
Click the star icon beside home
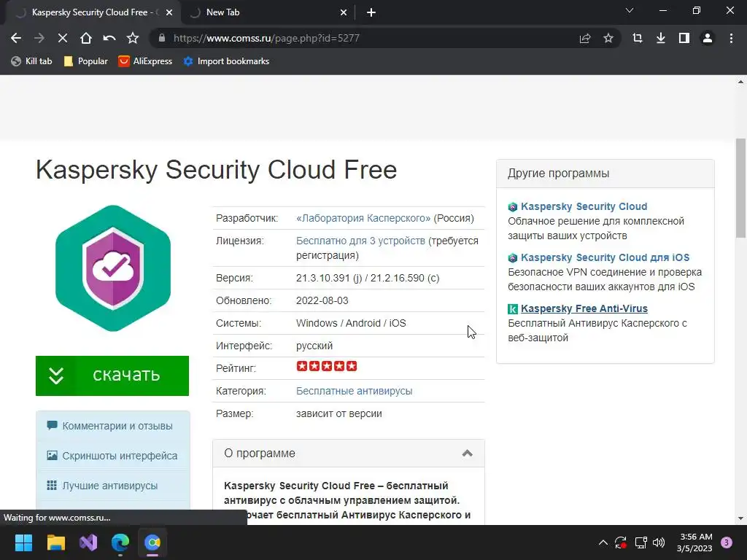point(133,38)
